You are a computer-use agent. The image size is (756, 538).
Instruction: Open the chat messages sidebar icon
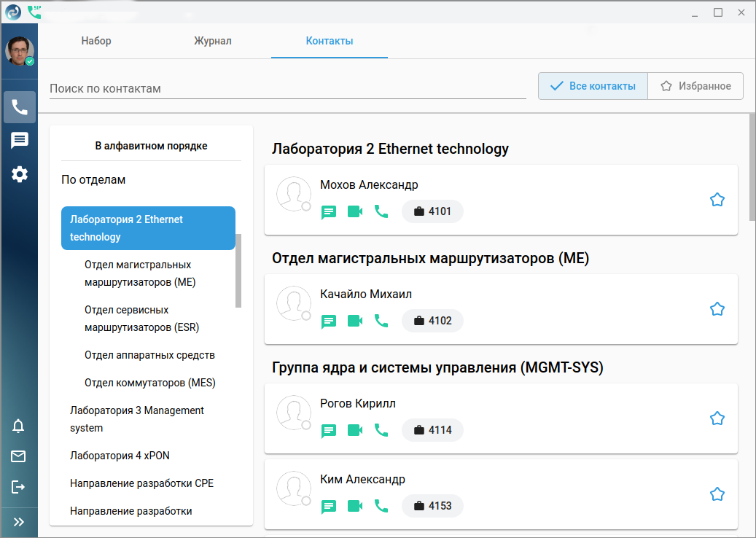[x=19, y=140]
